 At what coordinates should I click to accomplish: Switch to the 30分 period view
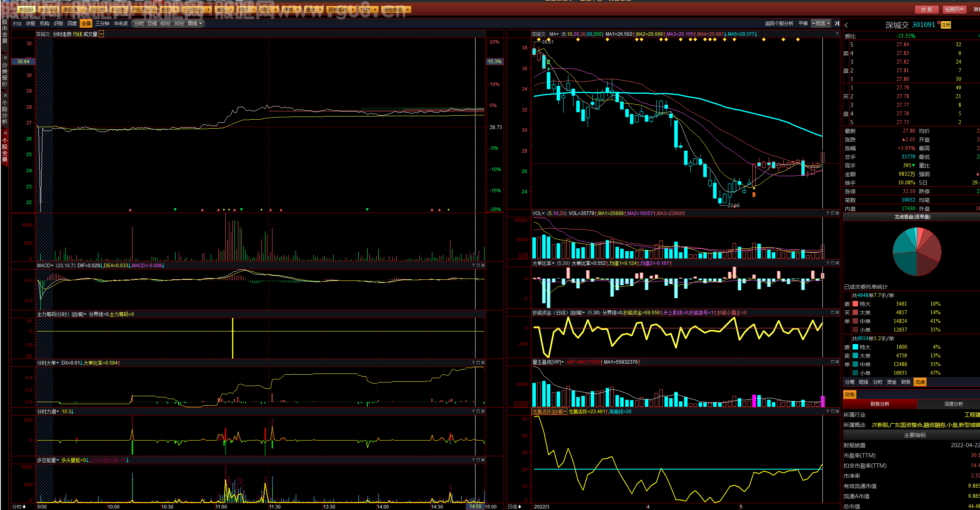[x=179, y=24]
